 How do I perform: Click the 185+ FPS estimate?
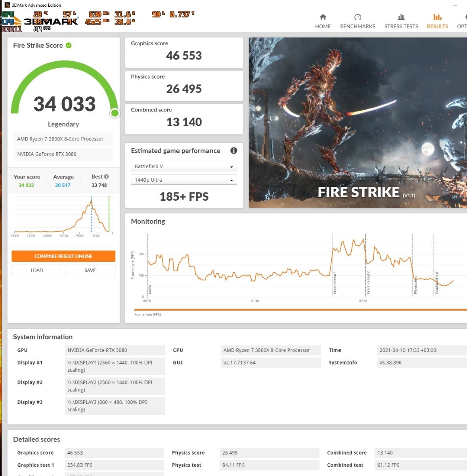point(184,197)
